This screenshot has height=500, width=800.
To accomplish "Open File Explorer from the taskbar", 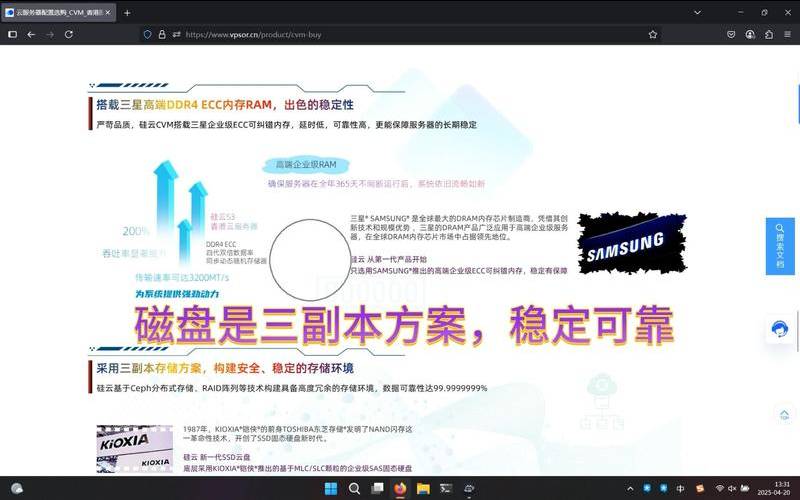I will [x=424, y=489].
